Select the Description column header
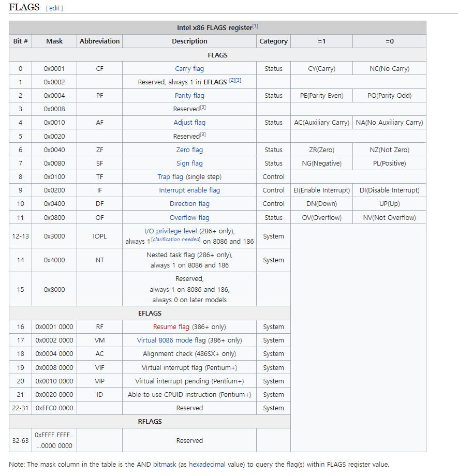 click(189, 41)
